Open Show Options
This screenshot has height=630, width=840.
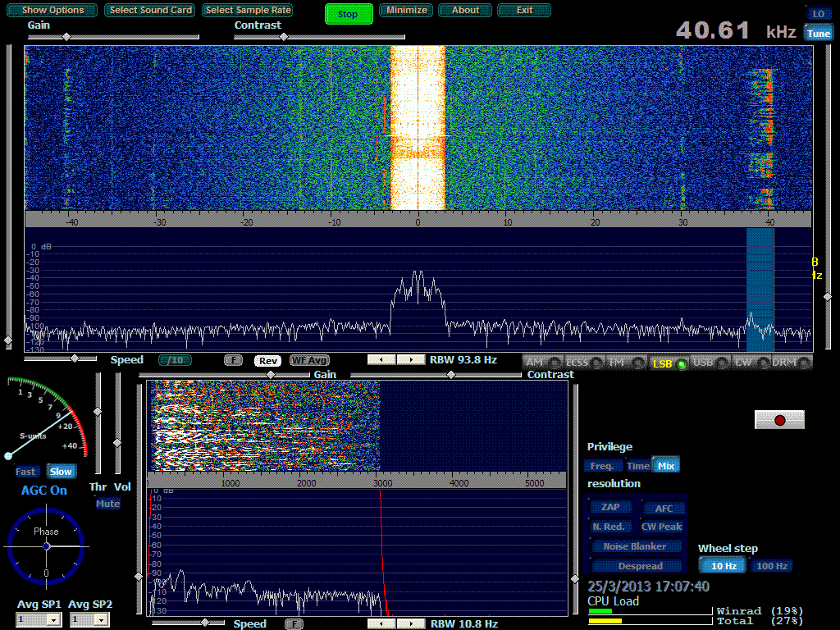pyautogui.click(x=53, y=11)
